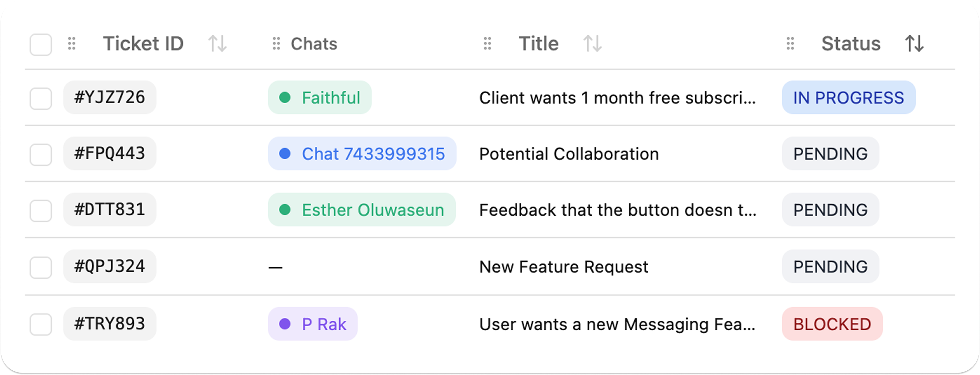Click PENDING status for Potential Collaboration
Viewport: 980px width, 375px height.
coord(830,154)
